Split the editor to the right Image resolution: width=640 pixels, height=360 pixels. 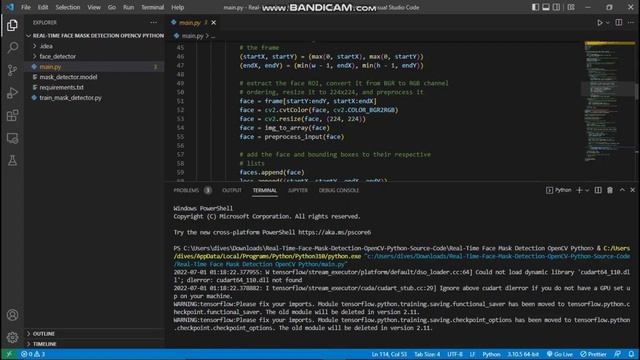pos(619,22)
